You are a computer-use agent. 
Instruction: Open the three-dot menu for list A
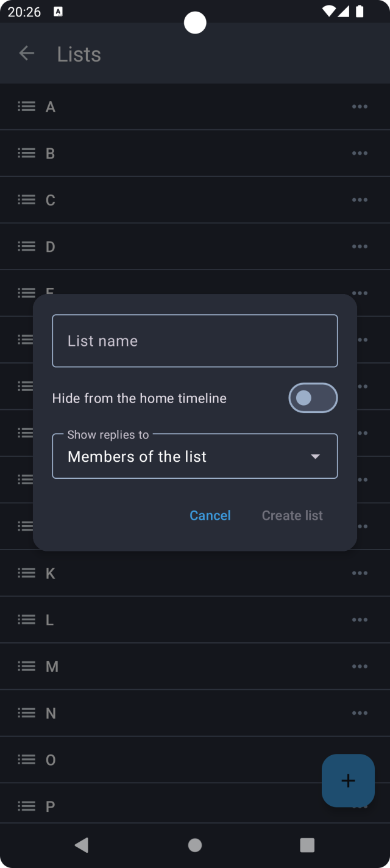(360, 107)
